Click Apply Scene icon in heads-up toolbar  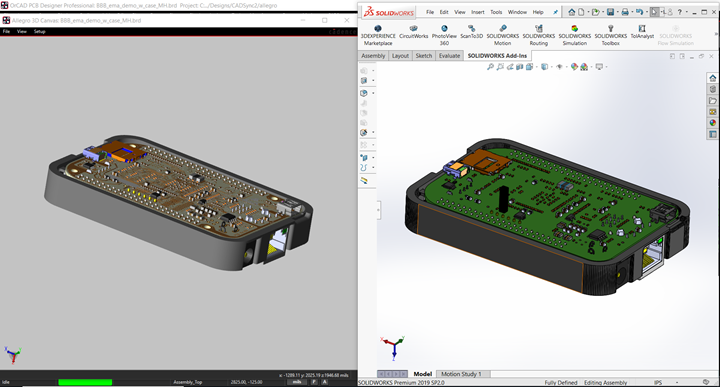(584, 67)
